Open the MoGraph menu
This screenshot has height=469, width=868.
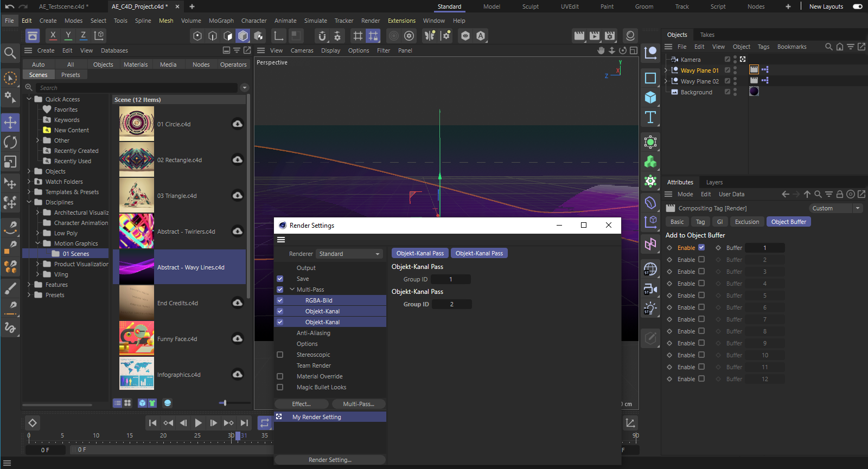tap(221, 21)
